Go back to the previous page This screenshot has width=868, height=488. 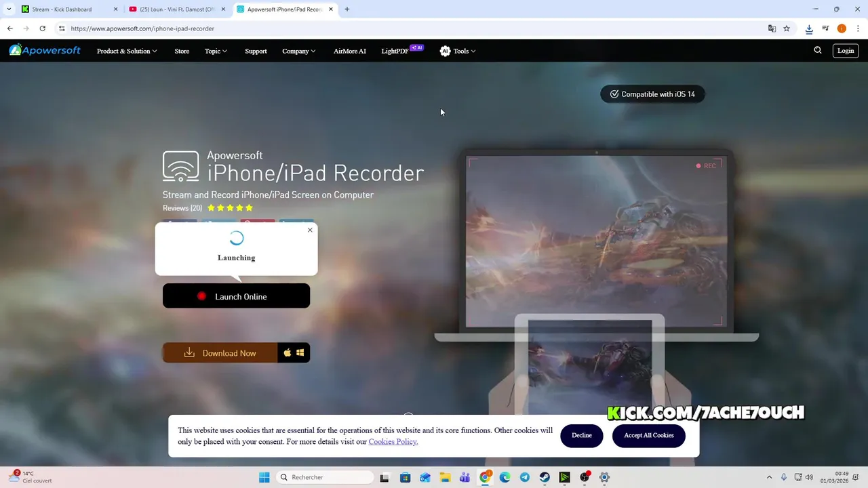(x=9, y=28)
